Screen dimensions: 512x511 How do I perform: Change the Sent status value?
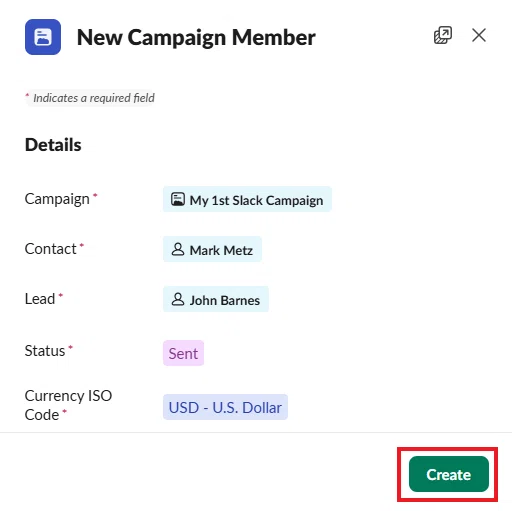pos(183,353)
